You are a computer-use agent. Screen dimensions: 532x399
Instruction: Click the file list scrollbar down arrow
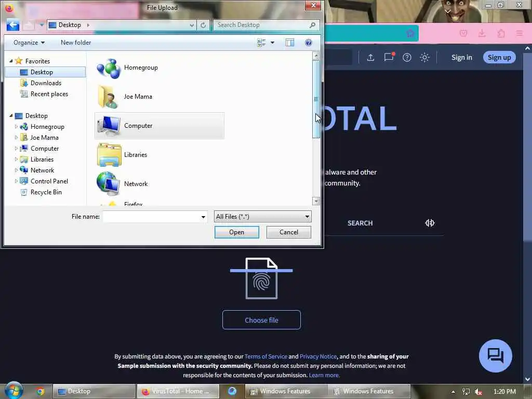pos(316,201)
